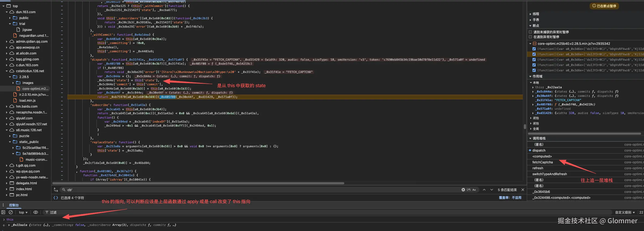The width and height of the screenshot is (644, 231).
Task: Expand the 全局 global scope
Action: click(x=531, y=129)
